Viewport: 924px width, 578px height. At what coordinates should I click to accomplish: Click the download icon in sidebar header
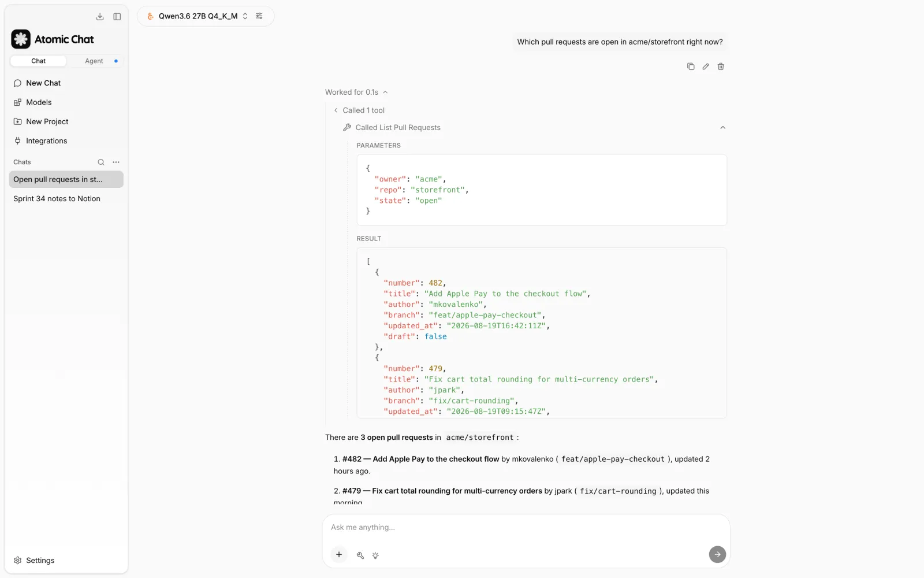click(100, 17)
